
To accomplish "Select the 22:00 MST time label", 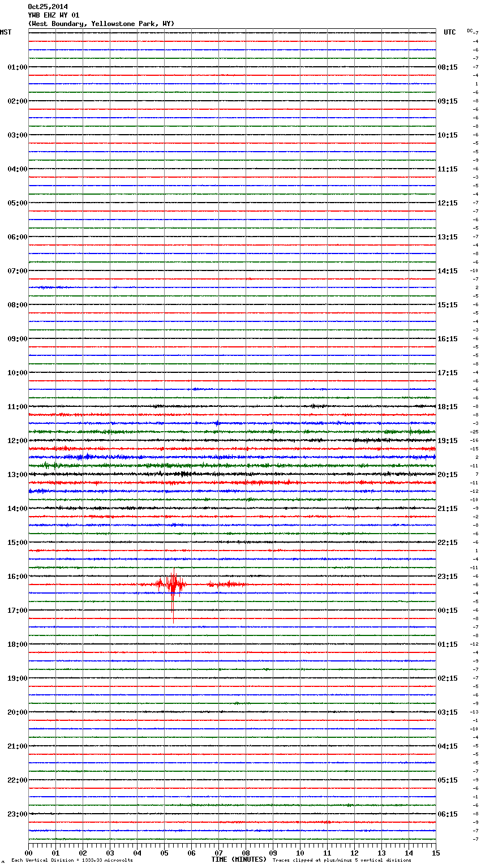I will [x=18, y=780].
